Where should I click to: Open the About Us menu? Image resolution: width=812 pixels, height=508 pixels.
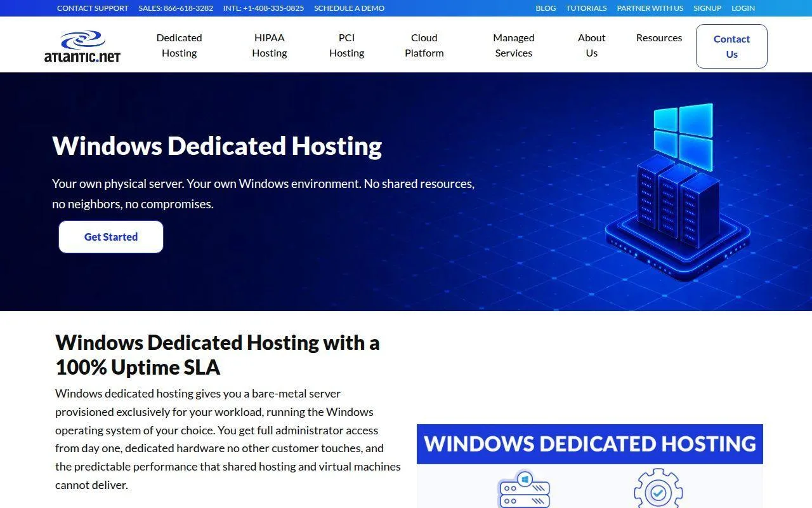[x=592, y=46]
